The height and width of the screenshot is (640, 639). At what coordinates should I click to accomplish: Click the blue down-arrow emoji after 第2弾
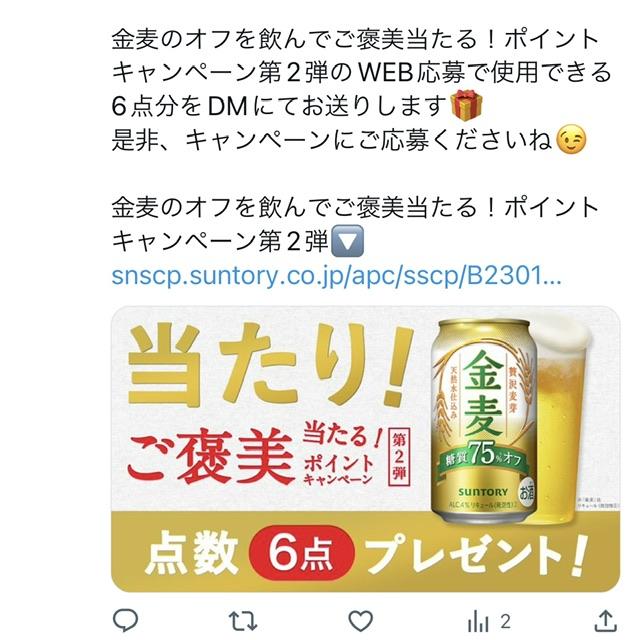coord(347,241)
